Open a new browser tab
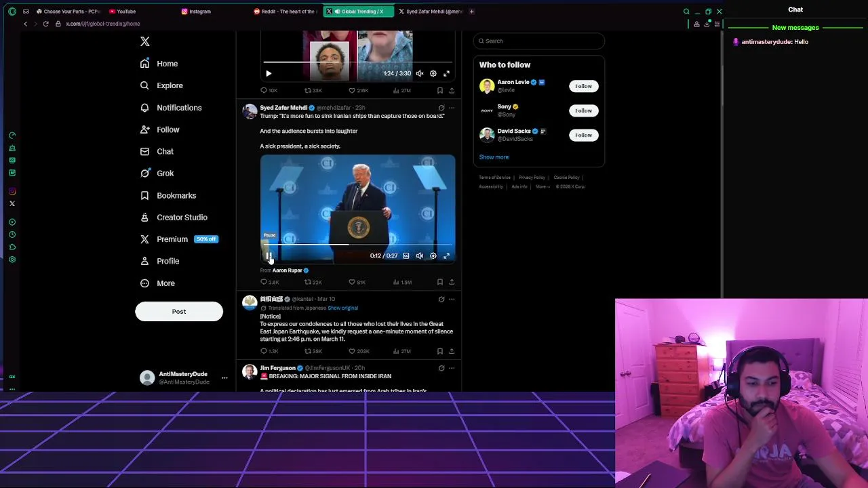Image resolution: width=868 pixels, height=488 pixels. pos(472,12)
